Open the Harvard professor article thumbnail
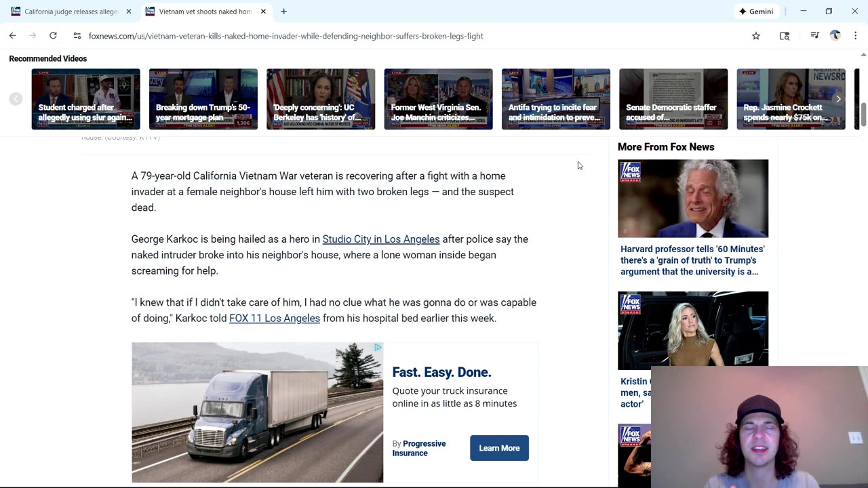This screenshot has height=488, width=868. point(693,199)
